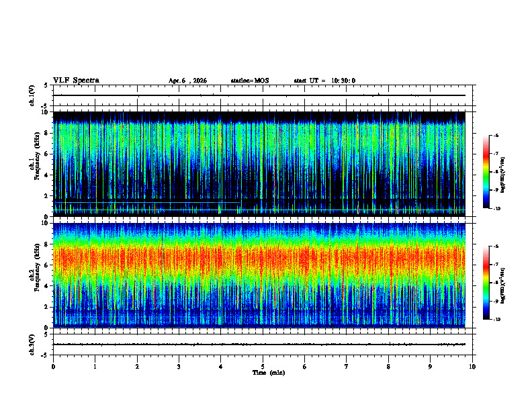Select the "start UT = 10:30: 0" text
This screenshot has height=411, width=532.
pos(324,81)
